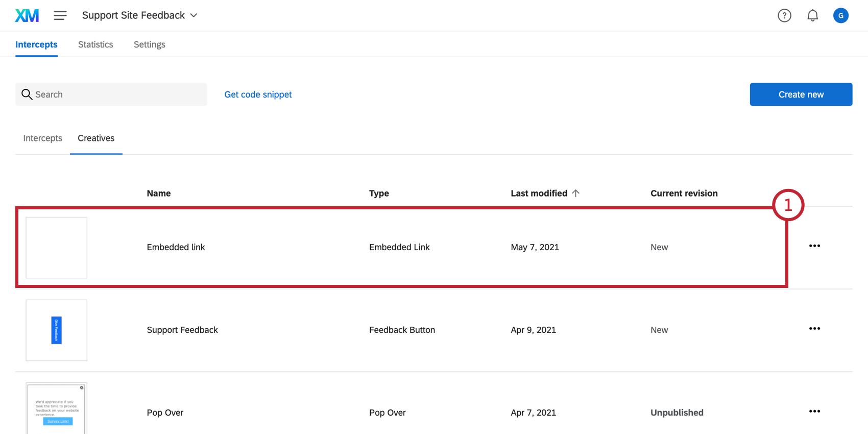Screen dimensions: 868x434
Task: Focus the Search input field
Action: tap(117, 94)
